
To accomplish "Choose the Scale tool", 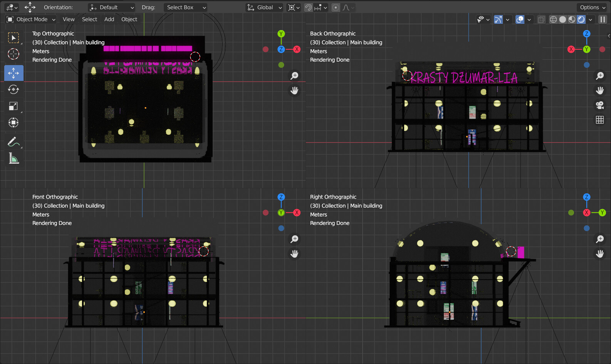I will click(13, 106).
